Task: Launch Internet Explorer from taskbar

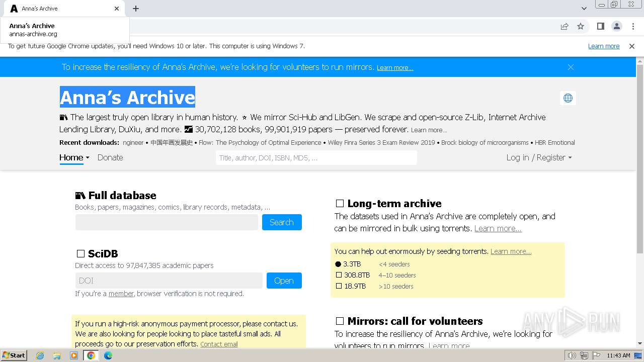Action: point(40,355)
